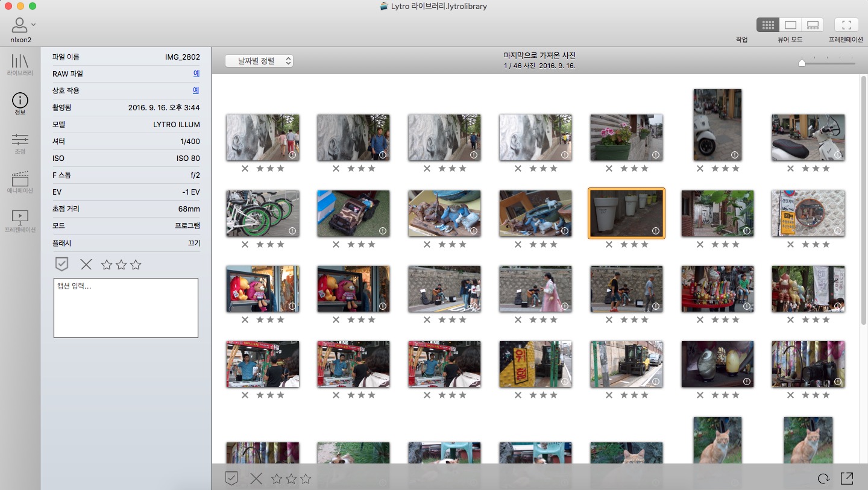
Task: Open the 애니메이션 sidebar tab
Action: coord(20,182)
